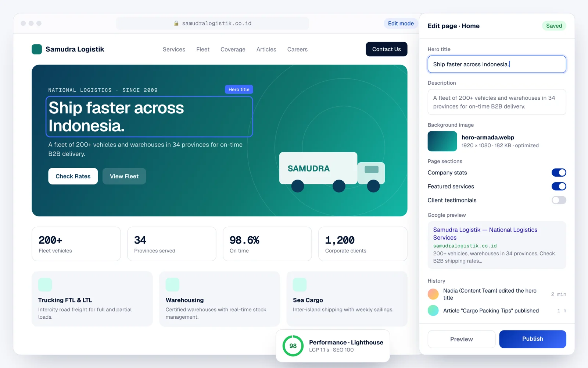Image resolution: width=588 pixels, height=368 pixels.
Task: Disable the Company stats section toggle
Action: (559, 173)
